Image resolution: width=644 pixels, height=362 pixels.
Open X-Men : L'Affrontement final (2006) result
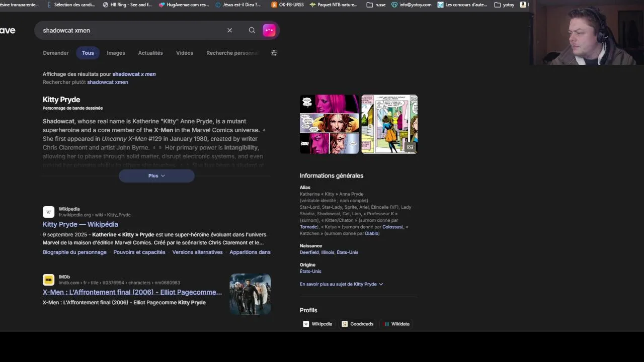click(x=132, y=292)
